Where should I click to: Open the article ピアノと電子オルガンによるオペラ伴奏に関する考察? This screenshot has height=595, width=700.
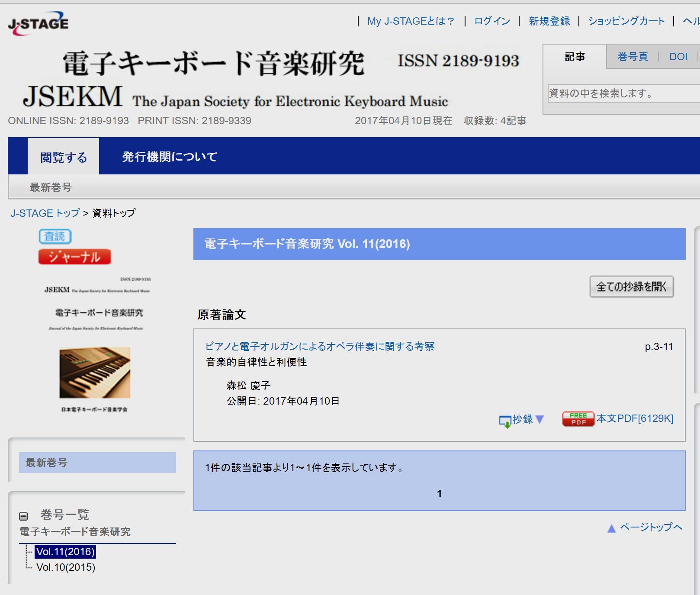[320, 346]
